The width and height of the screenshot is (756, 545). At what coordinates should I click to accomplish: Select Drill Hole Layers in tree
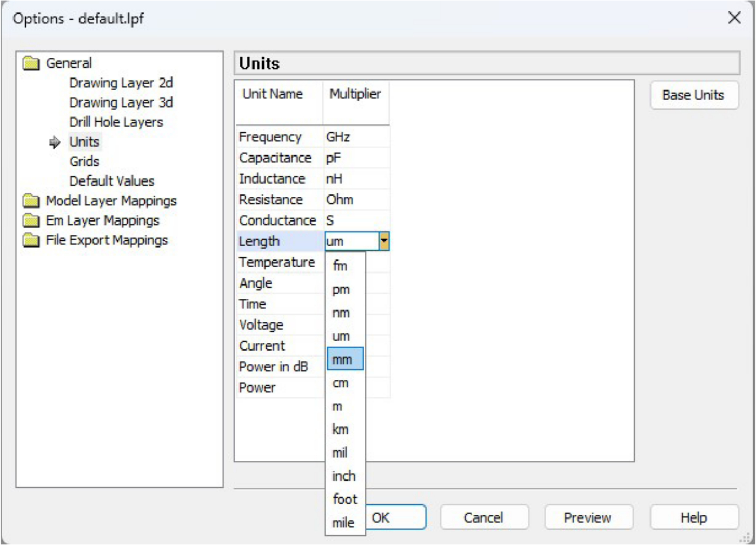116,122
